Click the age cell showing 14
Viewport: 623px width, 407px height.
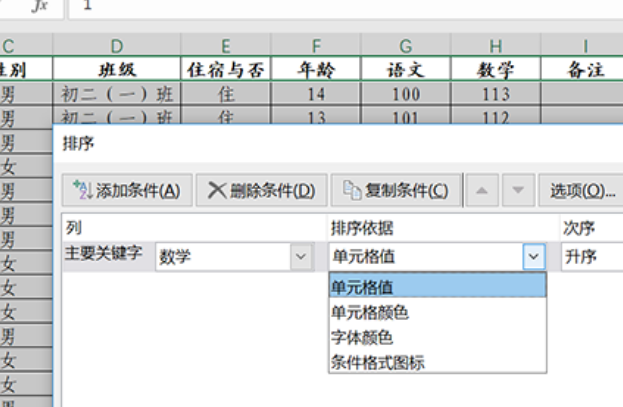(x=316, y=94)
